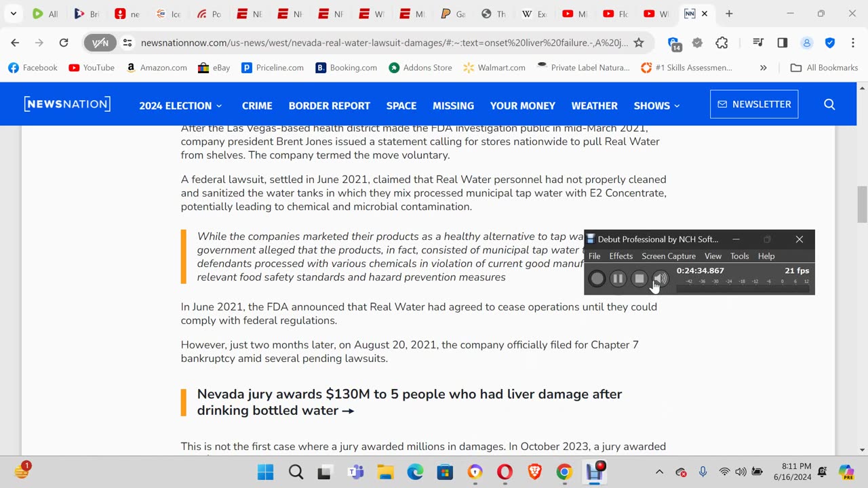This screenshot has width=868, height=488.
Task: Click the page vertical scrollbar thumb
Action: pos(863,204)
